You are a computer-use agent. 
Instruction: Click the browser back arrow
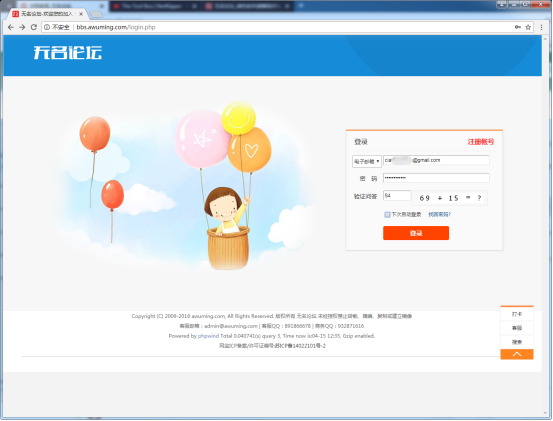11,27
